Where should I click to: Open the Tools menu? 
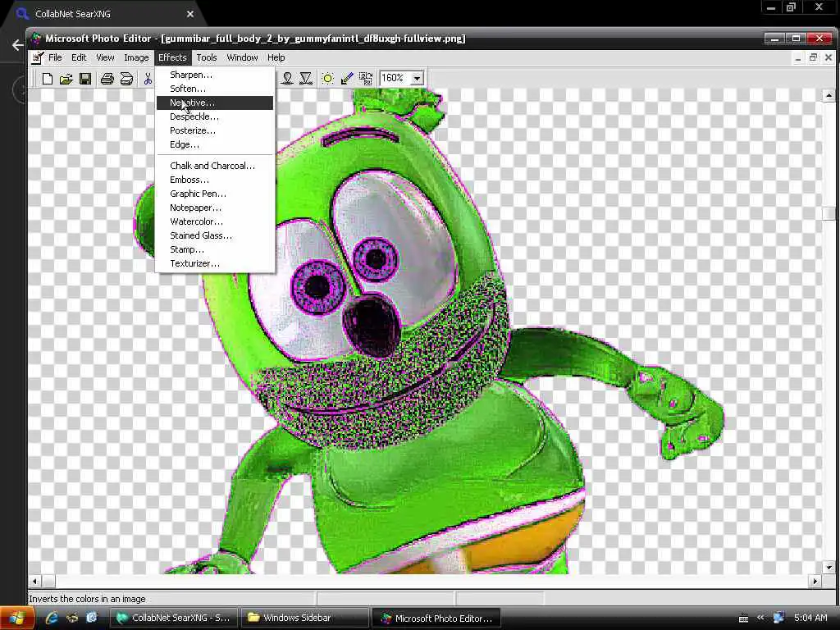click(x=206, y=57)
